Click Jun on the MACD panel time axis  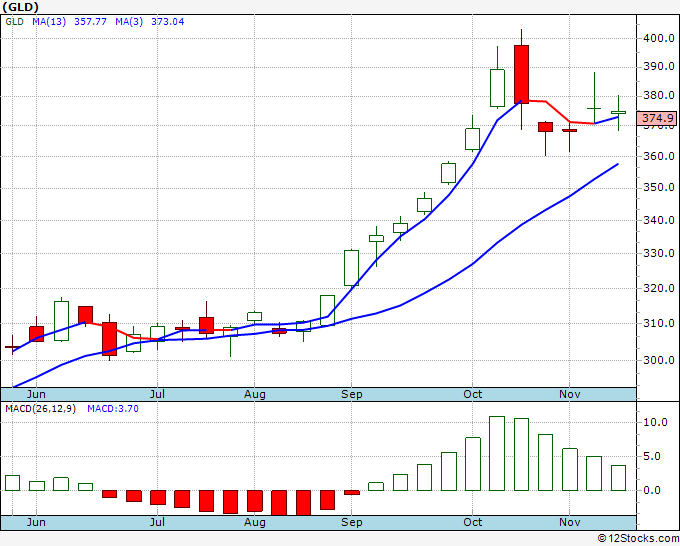(x=36, y=522)
